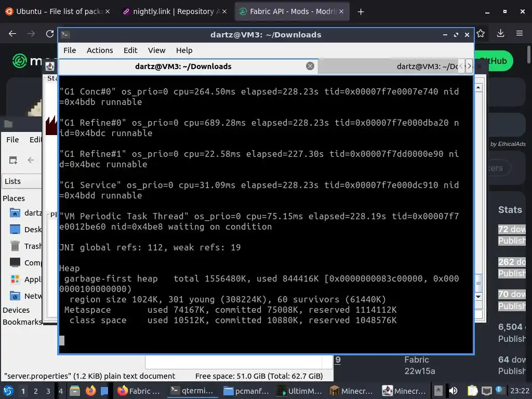Switch to workspace 4

pos(61,391)
